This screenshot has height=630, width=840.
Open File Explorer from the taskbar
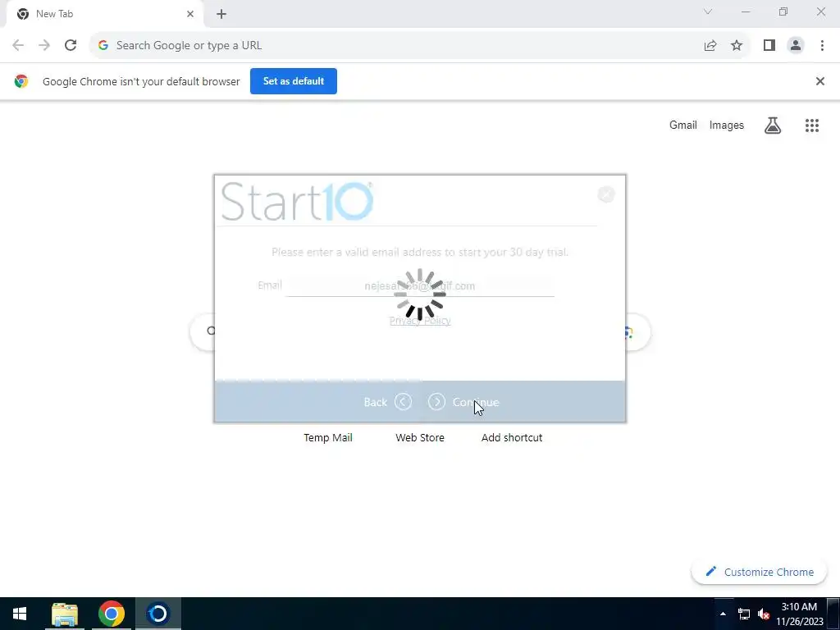coord(65,614)
